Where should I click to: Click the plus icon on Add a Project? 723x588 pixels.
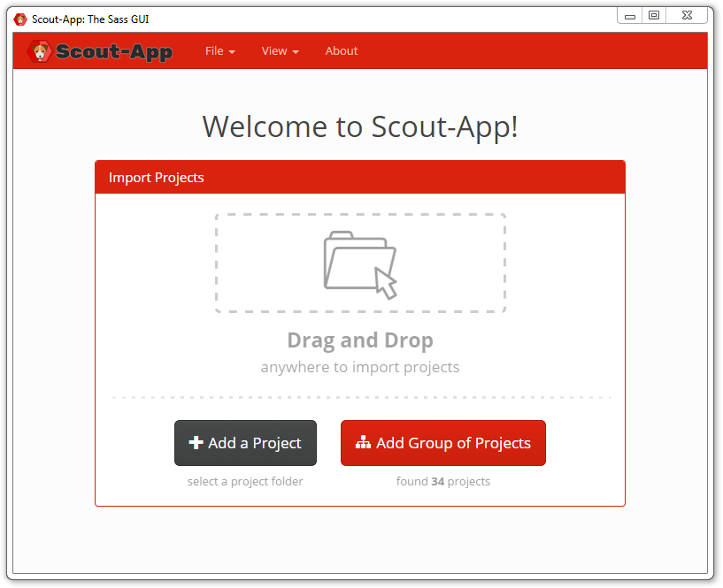pos(196,442)
